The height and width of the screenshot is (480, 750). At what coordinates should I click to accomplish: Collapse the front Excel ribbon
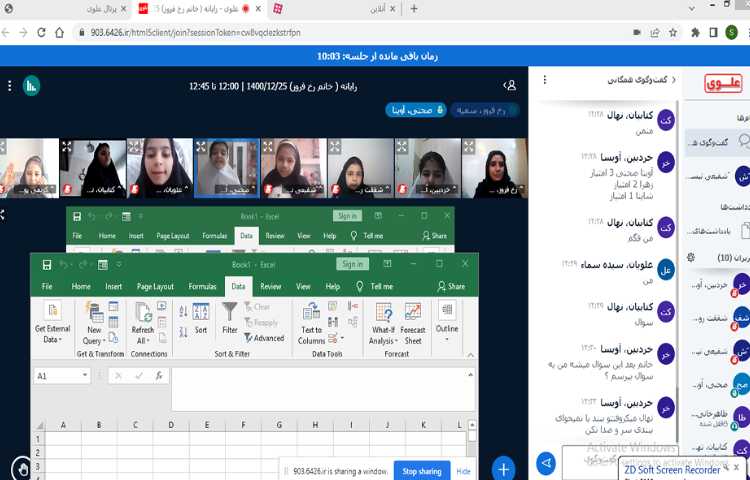pos(471,355)
